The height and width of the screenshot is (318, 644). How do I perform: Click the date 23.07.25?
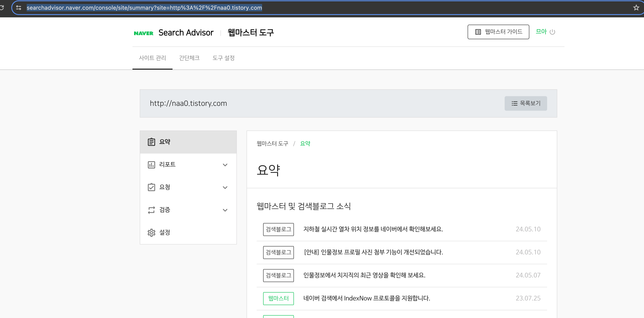(x=528, y=298)
